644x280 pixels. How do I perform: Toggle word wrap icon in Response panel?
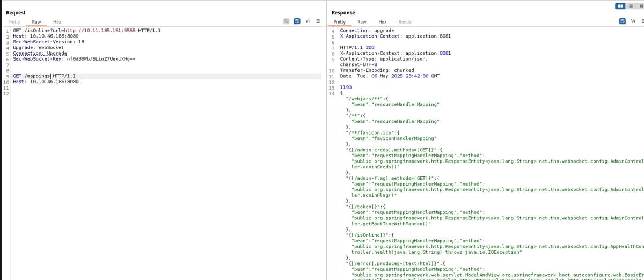coord(622,22)
